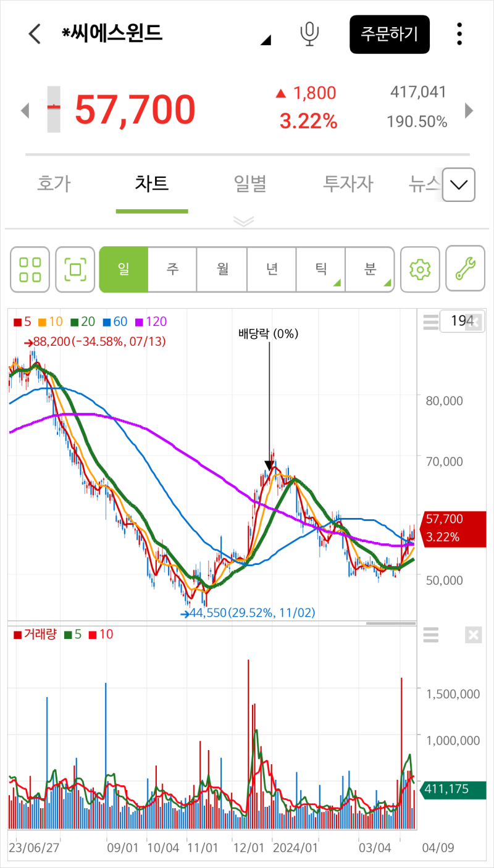The image size is (494, 868).
Task: Go to next stock with right arrow
Action: tap(469, 111)
